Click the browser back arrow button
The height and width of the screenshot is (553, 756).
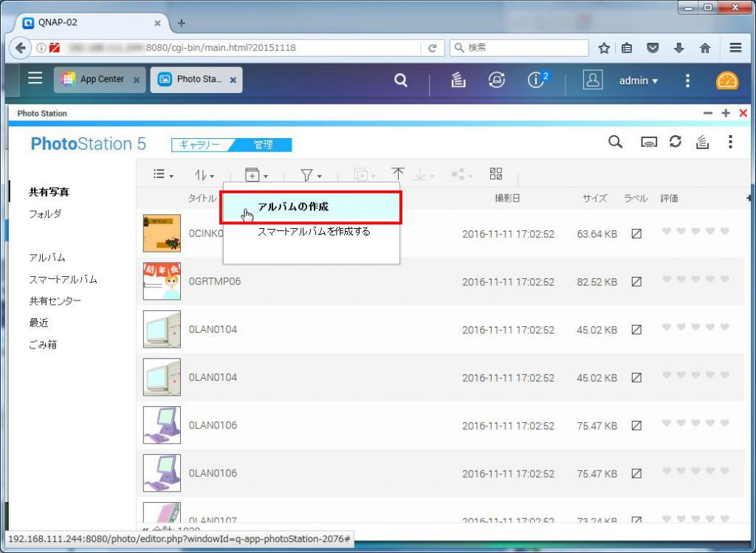pyautogui.click(x=20, y=48)
